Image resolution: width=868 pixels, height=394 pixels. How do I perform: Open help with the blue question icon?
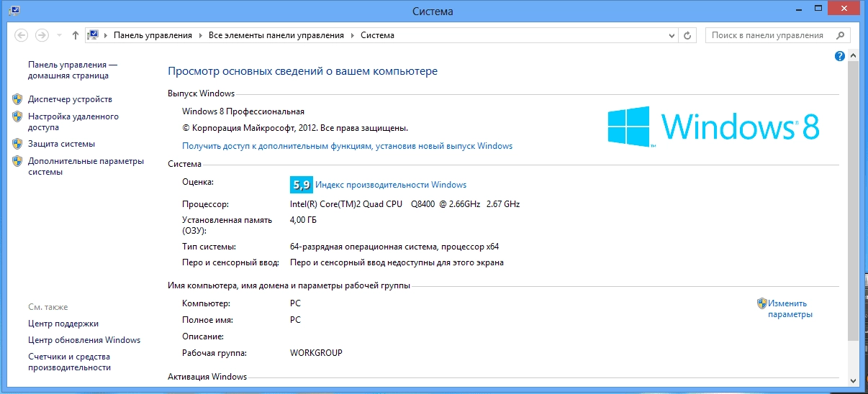pyautogui.click(x=839, y=56)
